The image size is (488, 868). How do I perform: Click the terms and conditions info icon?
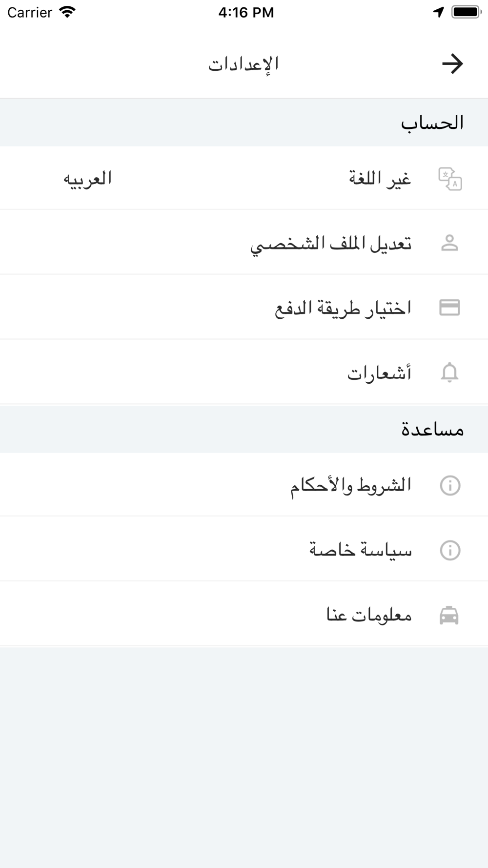[450, 485]
